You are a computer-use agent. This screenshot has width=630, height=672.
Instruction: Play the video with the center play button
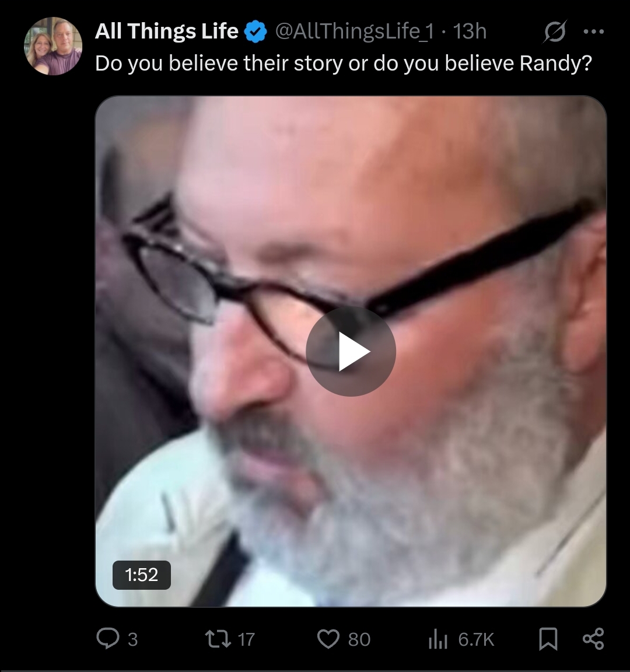[351, 351]
